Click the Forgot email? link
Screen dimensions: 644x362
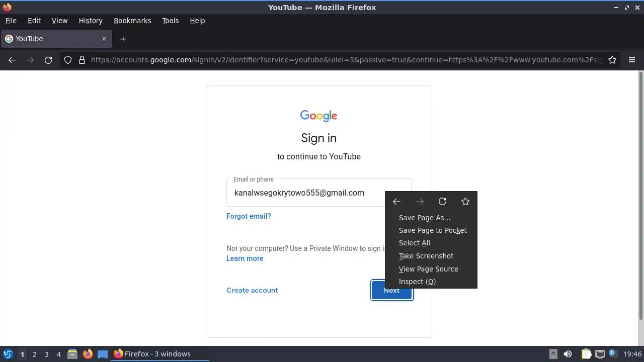249,216
